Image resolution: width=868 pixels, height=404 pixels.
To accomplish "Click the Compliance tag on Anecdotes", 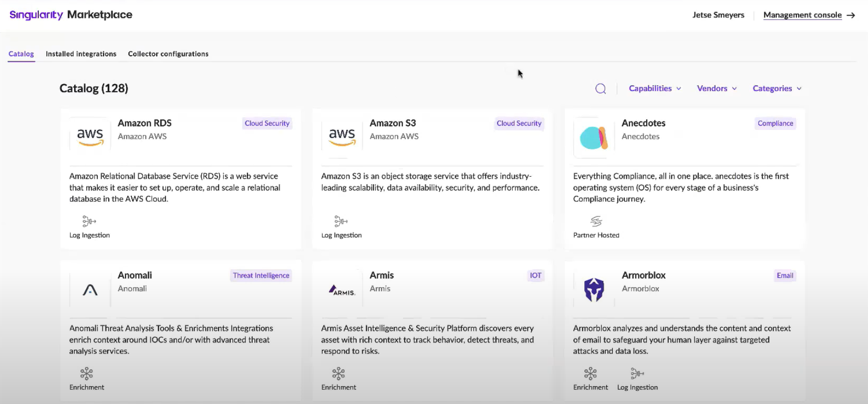I will tap(776, 124).
